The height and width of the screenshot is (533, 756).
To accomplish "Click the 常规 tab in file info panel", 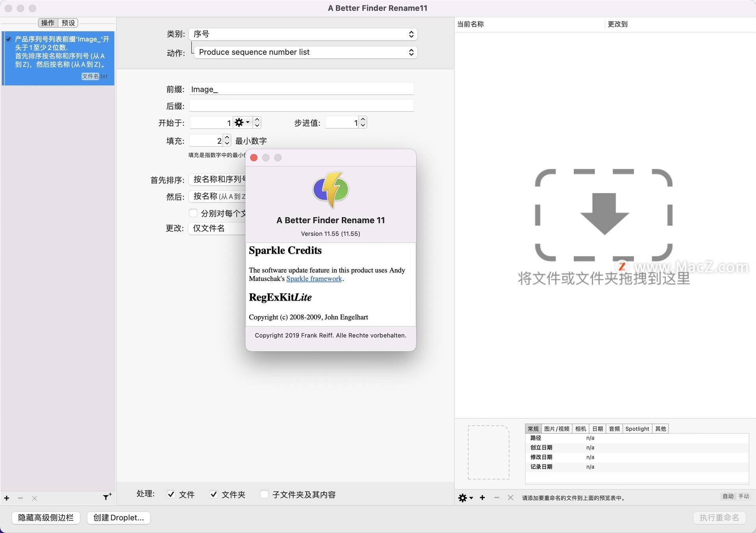I will pyautogui.click(x=532, y=428).
